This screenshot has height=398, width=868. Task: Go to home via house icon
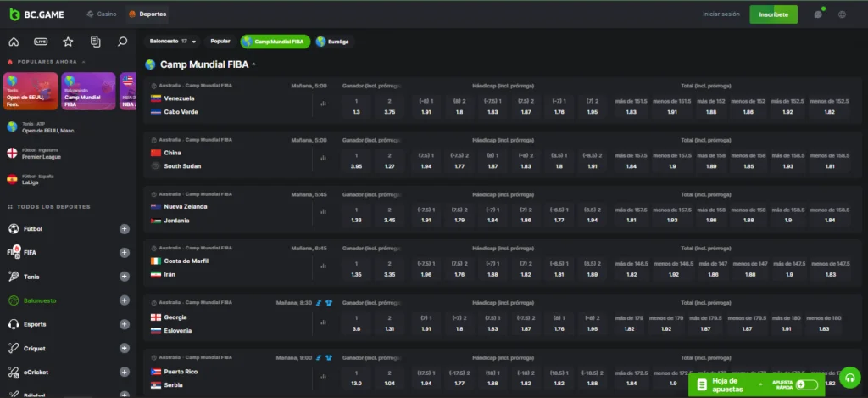tap(14, 42)
